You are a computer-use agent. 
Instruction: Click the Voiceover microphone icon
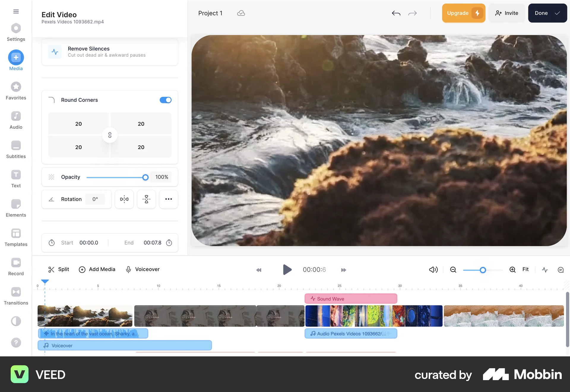click(x=128, y=269)
